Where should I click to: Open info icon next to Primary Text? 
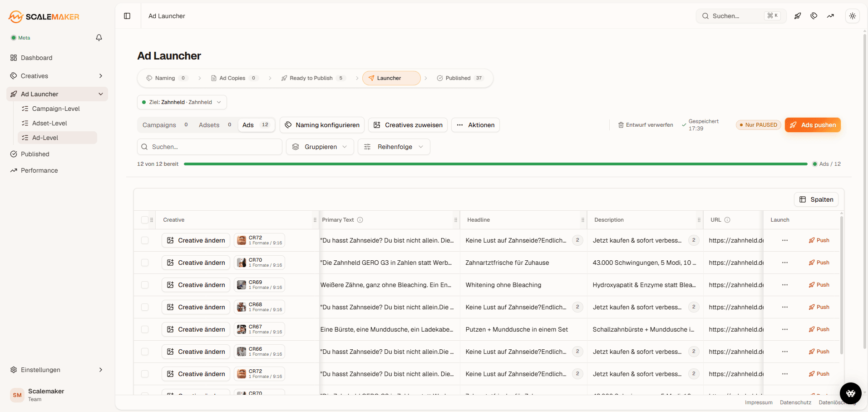click(x=360, y=220)
